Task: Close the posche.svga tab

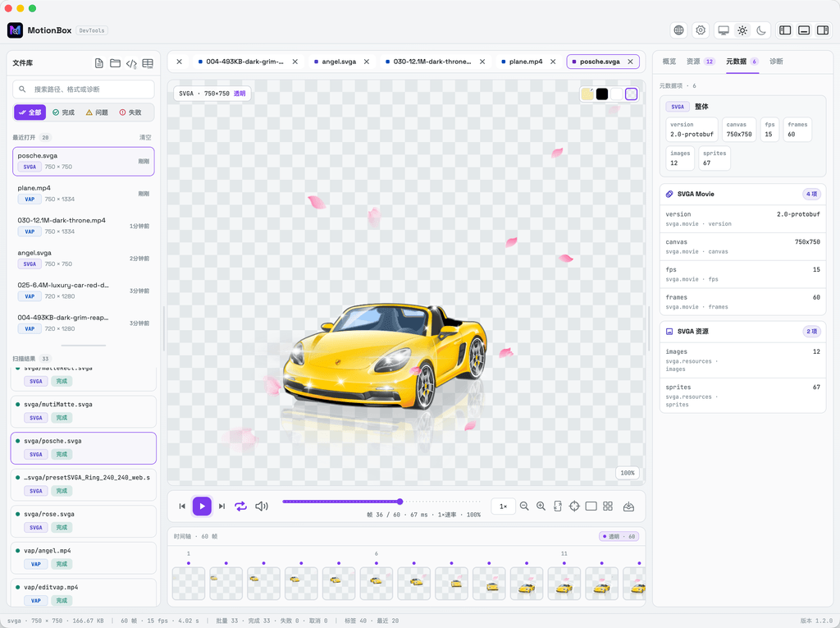Action: [631, 62]
